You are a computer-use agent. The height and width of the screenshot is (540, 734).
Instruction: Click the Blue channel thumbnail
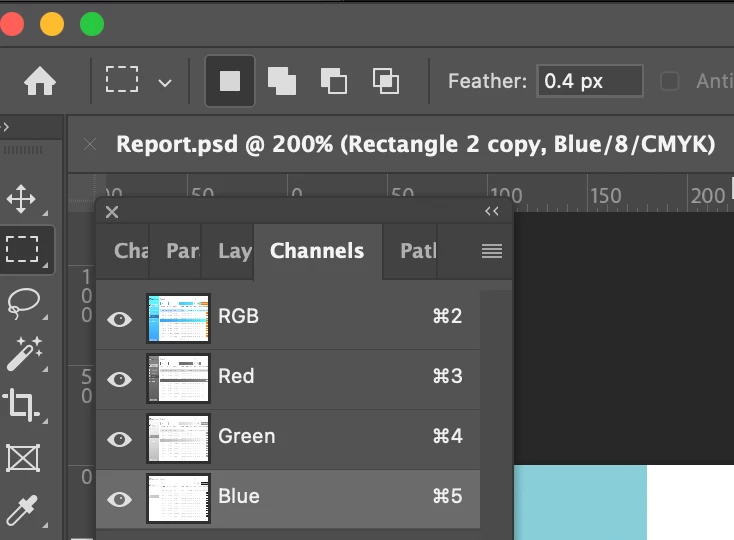(x=178, y=498)
